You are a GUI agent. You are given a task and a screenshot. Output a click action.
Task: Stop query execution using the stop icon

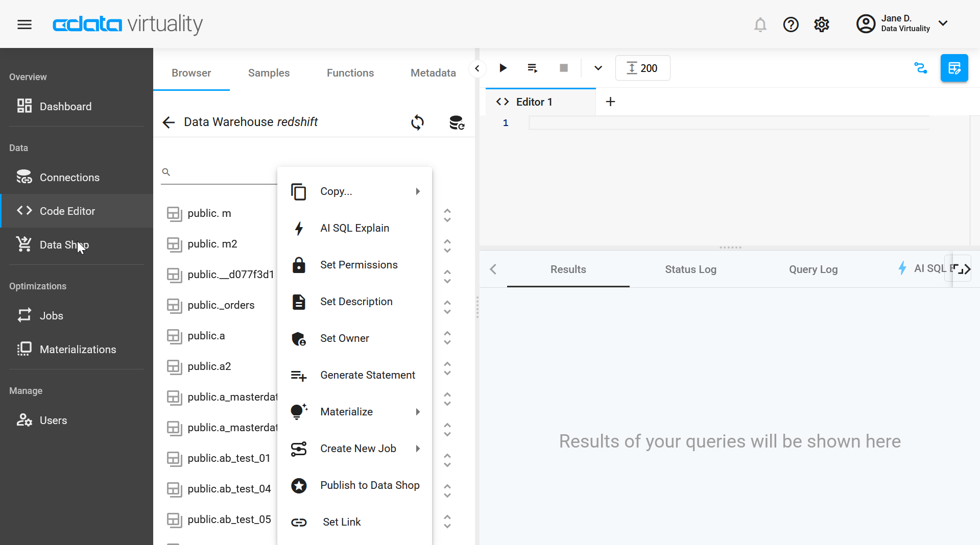pyautogui.click(x=563, y=68)
